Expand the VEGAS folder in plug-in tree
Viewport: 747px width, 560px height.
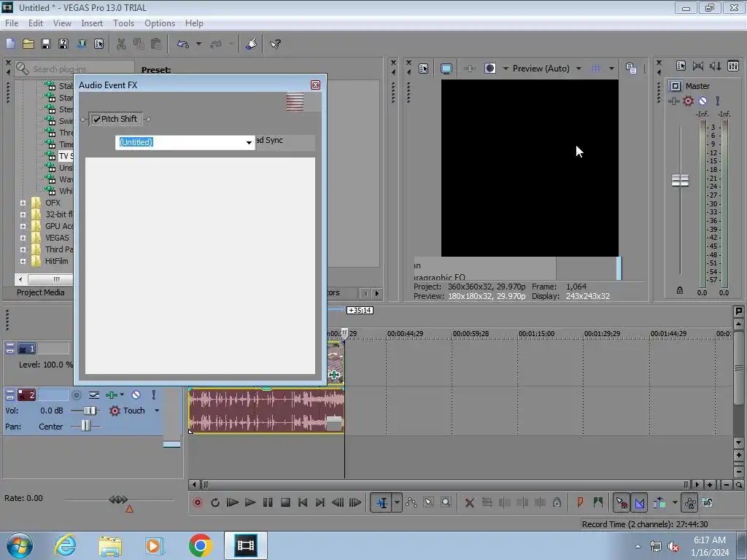pos(23,238)
